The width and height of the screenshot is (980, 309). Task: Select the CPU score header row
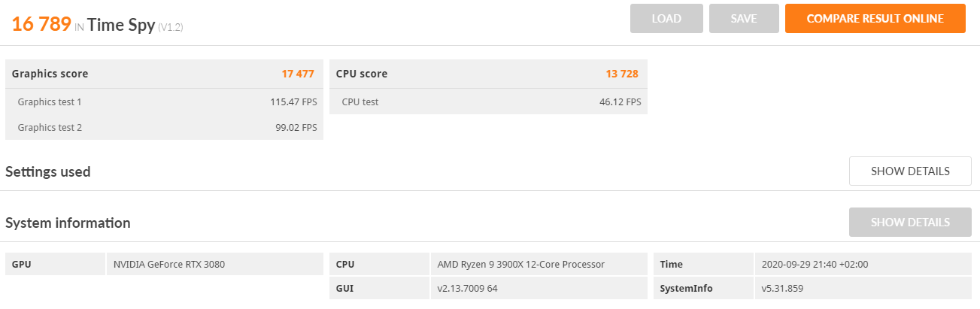tap(488, 74)
